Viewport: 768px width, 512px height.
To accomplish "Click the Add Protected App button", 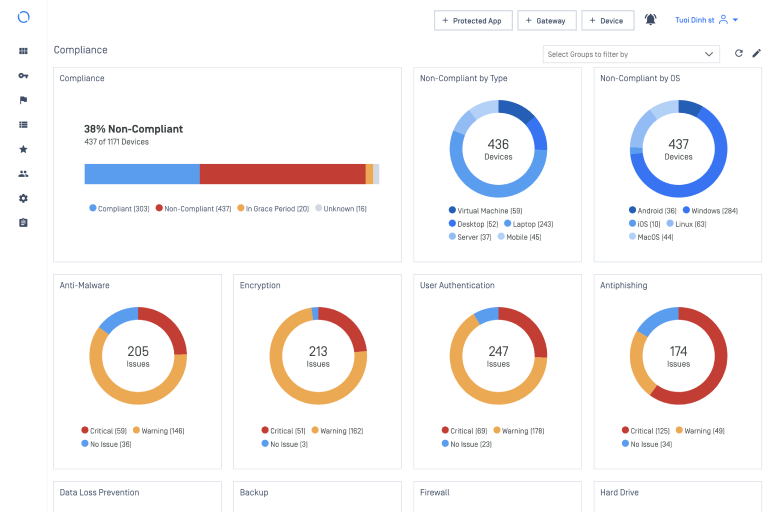I will (x=472, y=20).
